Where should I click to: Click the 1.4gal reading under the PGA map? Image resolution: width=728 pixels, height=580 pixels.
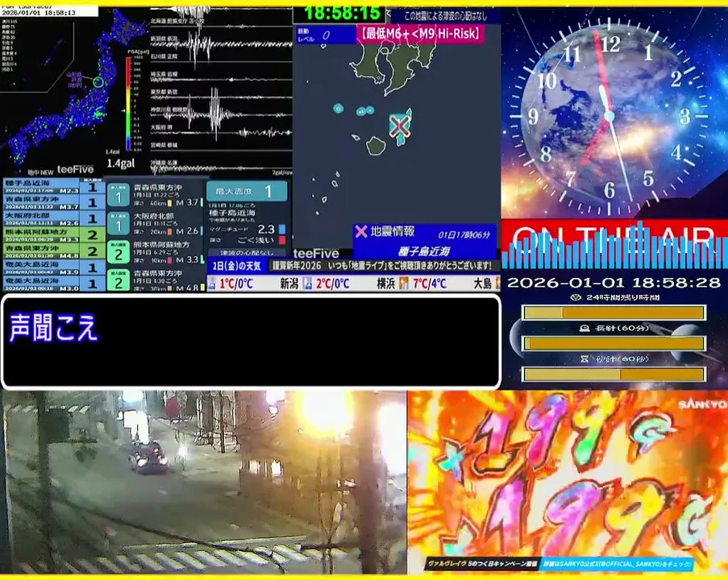click(x=121, y=163)
